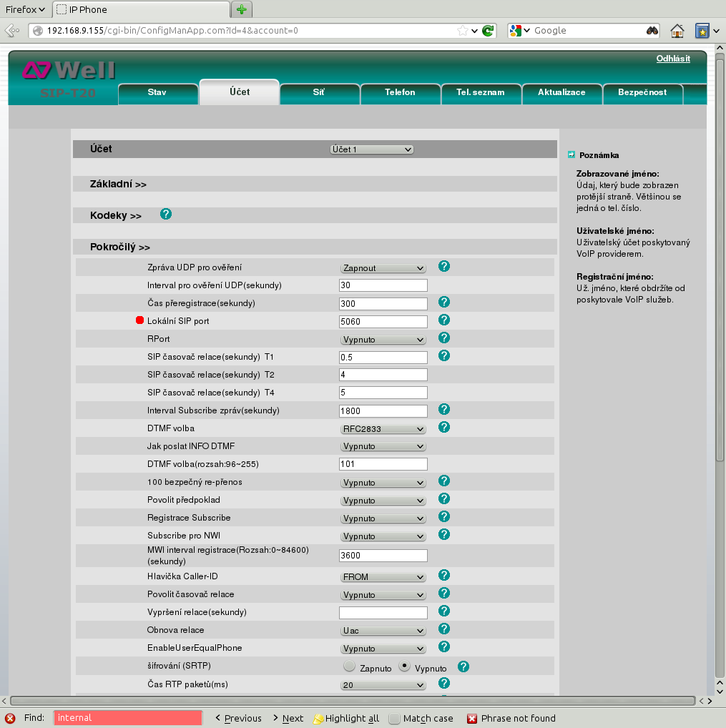726x728 pixels.
Task: Select Zapnuto radio for SRTP encryption
Action: click(349, 666)
